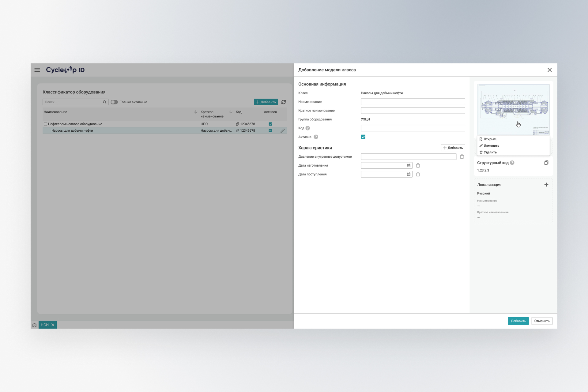Viewport: 588px width, 392px height.
Task: Click help icon next to Код label
Action: point(308,128)
